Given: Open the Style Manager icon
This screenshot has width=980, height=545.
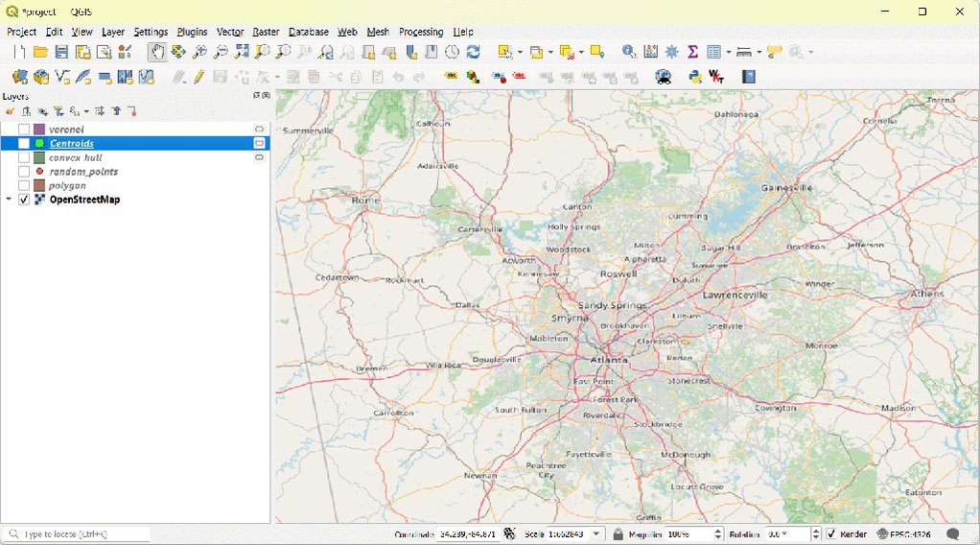Looking at the screenshot, I should pos(125,52).
